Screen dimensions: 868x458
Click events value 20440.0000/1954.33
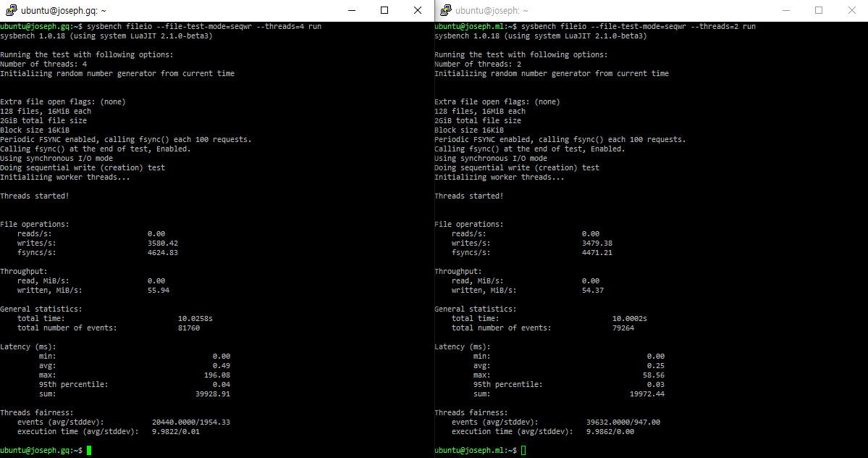[x=191, y=422]
